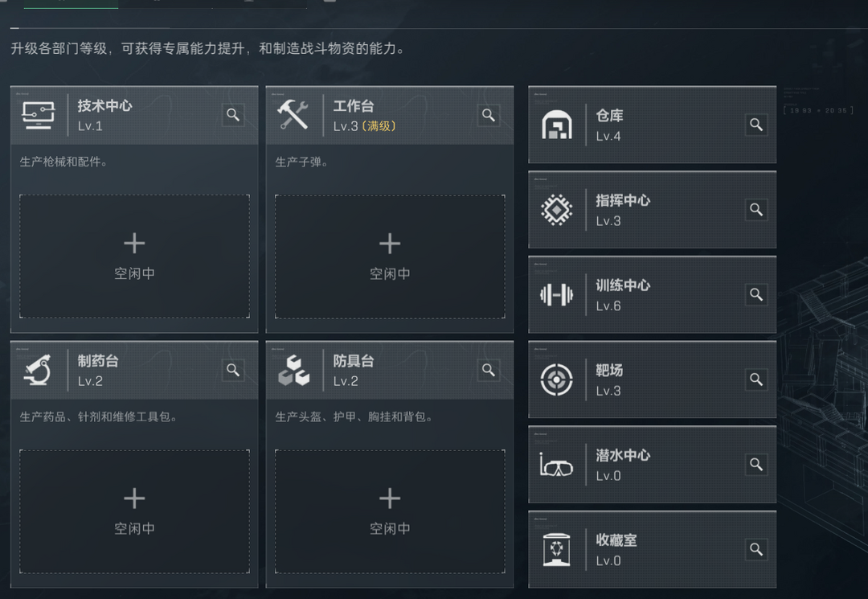Click the 防具台 armor blocks icon
This screenshot has height=599, width=868.
tap(295, 371)
